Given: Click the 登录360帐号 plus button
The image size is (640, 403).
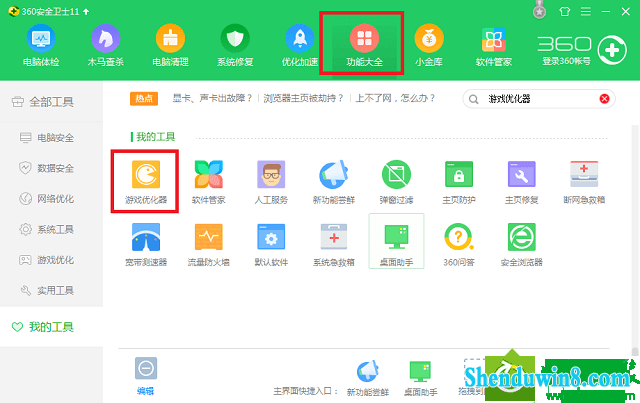Looking at the screenshot, I should coord(612,50).
